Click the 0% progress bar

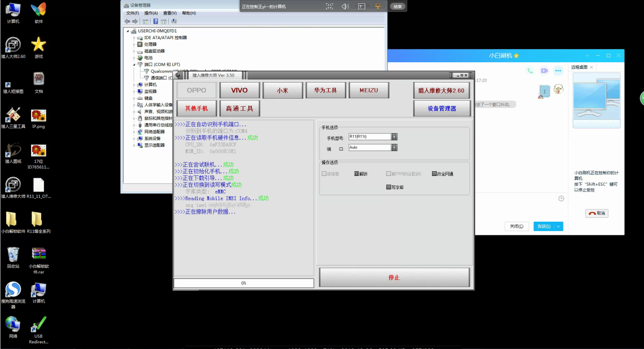pyautogui.click(x=244, y=283)
